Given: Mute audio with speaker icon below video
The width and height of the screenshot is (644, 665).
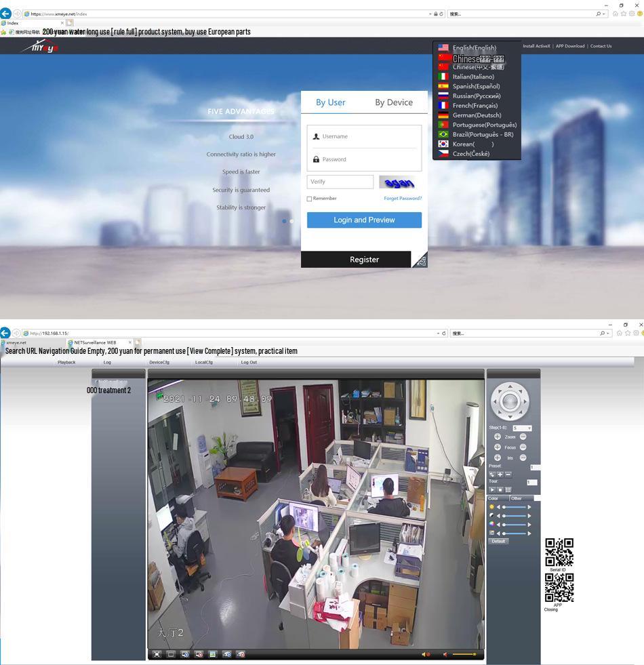Looking at the screenshot, I should tap(445, 654).
